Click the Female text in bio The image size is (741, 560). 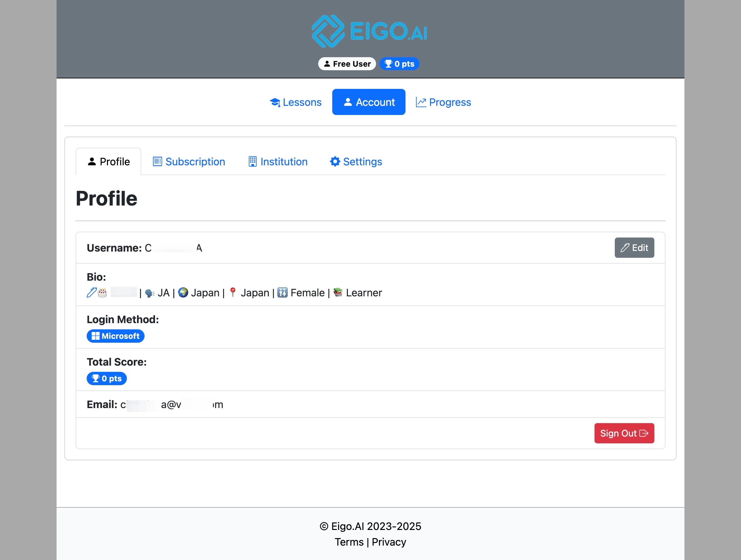click(307, 293)
